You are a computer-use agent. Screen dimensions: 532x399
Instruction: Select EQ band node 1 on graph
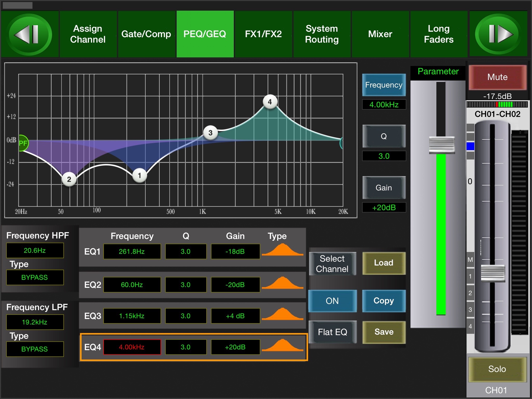pos(139,176)
